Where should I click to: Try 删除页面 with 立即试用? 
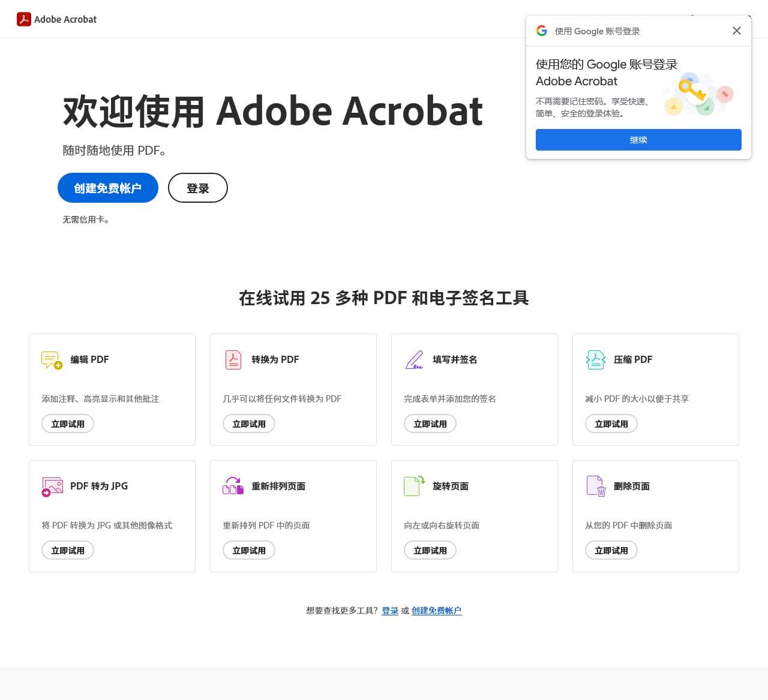click(x=611, y=550)
